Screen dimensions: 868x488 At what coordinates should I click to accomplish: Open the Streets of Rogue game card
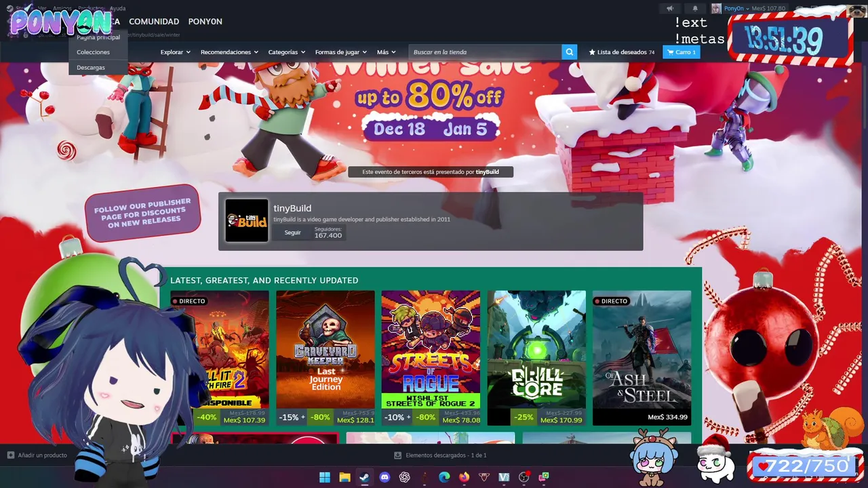click(431, 358)
